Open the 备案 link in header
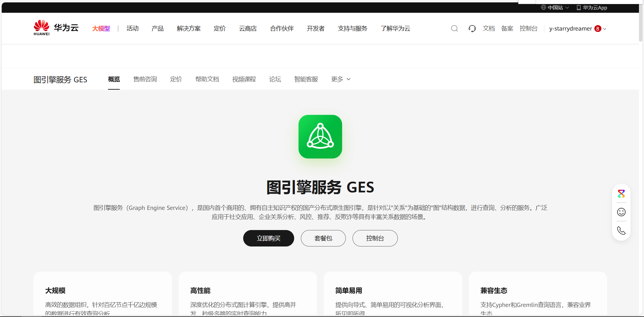This screenshot has width=644, height=317. [507, 29]
